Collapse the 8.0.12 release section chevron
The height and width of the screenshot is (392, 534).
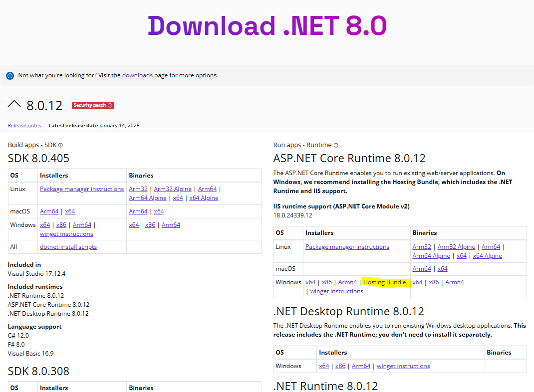[14, 105]
